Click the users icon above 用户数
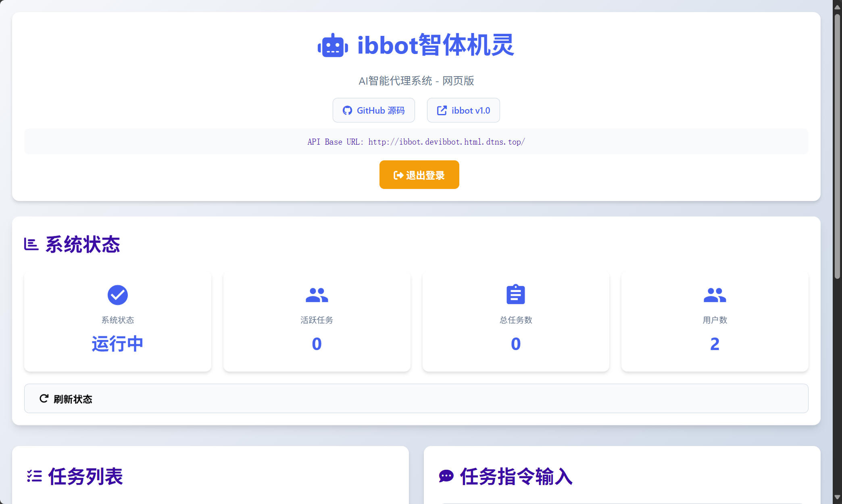The height and width of the screenshot is (504, 842). (x=715, y=295)
